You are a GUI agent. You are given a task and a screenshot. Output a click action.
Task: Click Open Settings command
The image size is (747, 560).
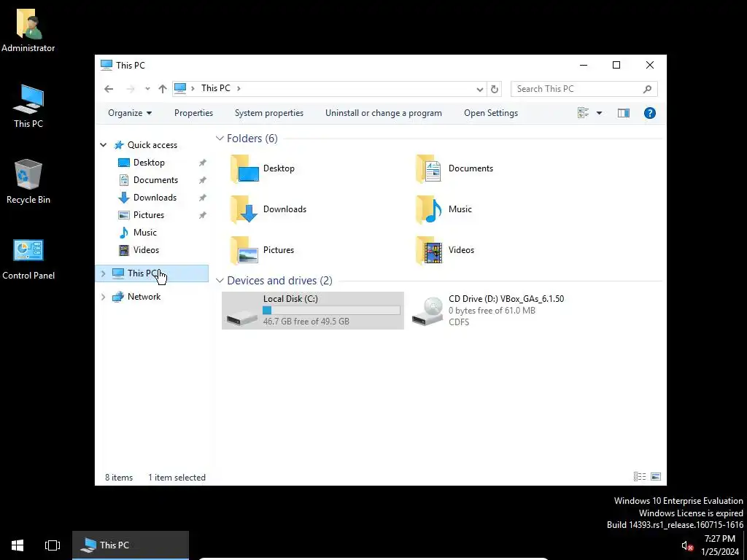coord(491,113)
